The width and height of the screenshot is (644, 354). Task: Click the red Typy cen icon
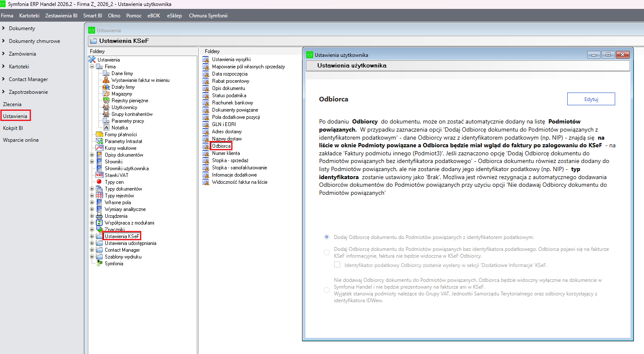coord(99,182)
